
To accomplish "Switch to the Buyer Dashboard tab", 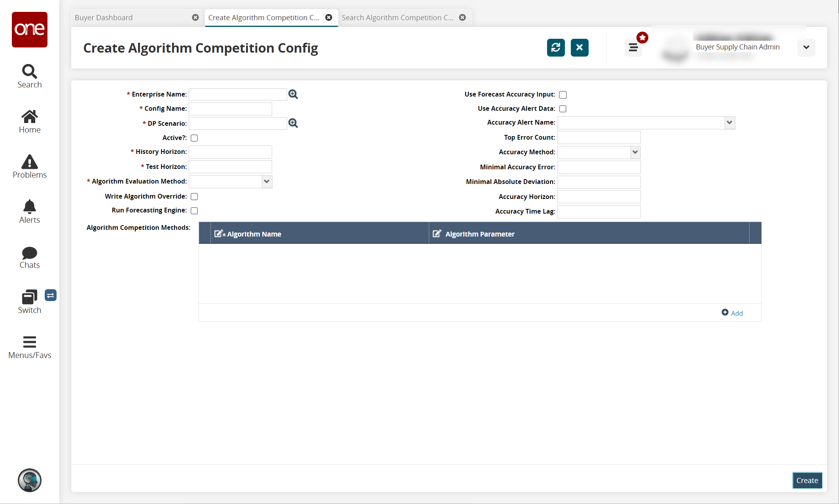I will pos(131,18).
